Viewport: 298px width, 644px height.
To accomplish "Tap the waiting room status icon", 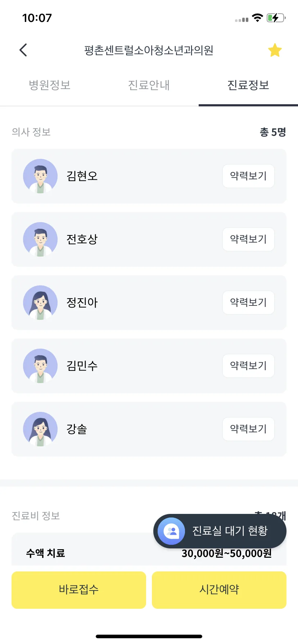I will pos(171,531).
